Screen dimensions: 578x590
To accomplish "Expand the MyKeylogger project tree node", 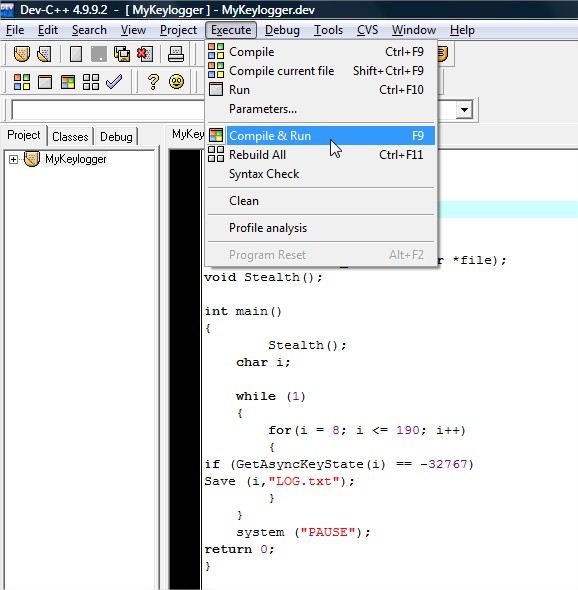I will coord(13,160).
